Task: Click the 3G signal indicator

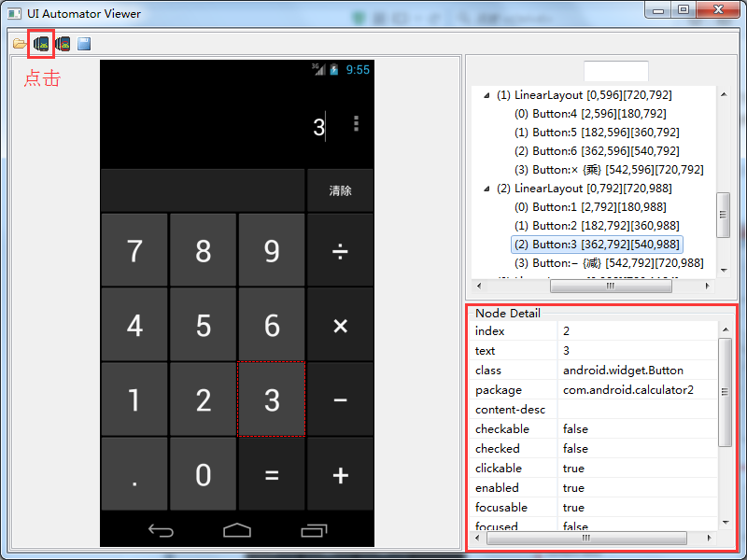Action: click(318, 69)
